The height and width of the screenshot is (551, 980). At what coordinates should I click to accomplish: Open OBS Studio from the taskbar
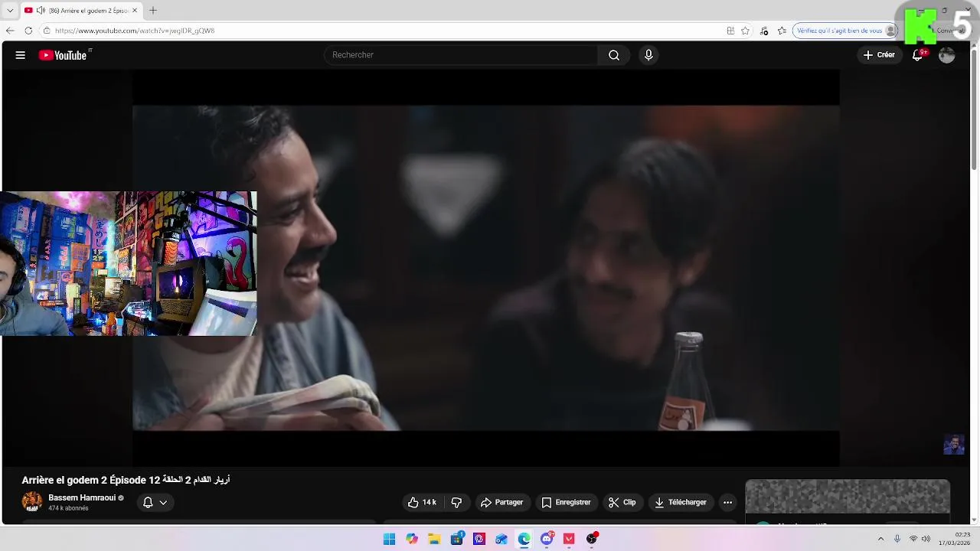591,539
